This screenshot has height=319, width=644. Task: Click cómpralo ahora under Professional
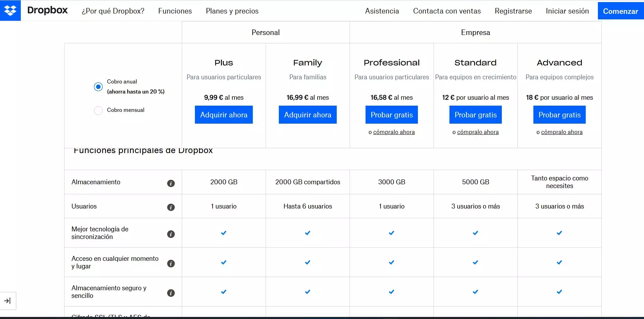point(394,132)
